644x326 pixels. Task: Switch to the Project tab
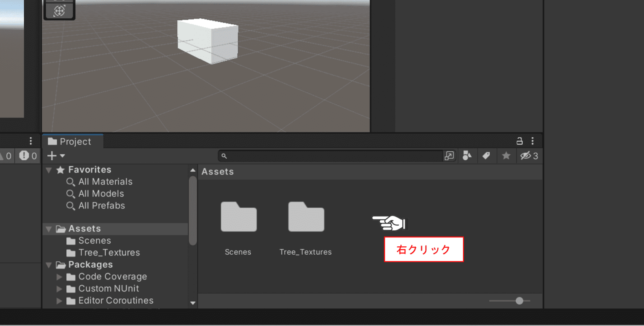tap(73, 141)
